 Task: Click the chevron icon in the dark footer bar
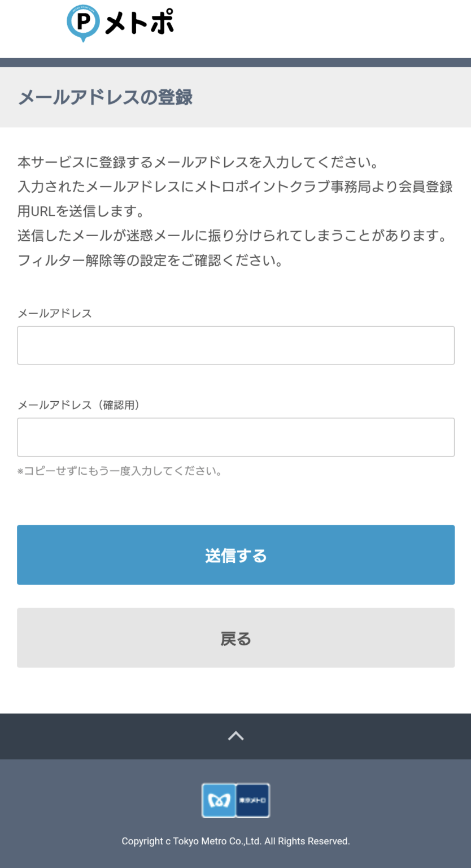coord(236,736)
